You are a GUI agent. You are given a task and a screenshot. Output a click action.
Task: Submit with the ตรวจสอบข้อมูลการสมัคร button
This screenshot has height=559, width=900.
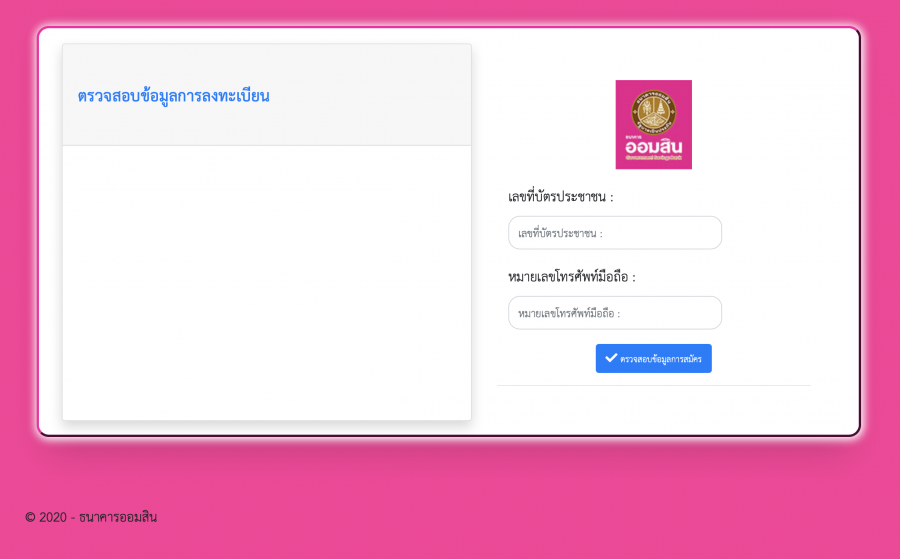point(653,358)
